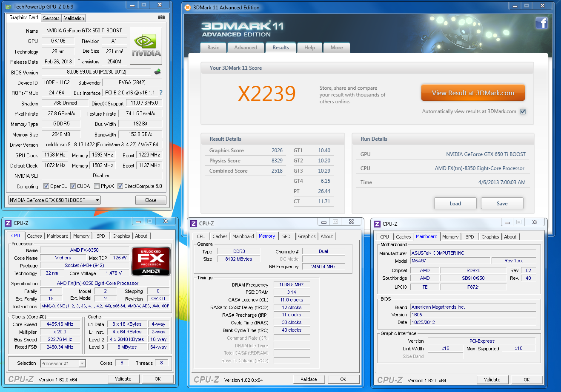Viewport: 561px width, 392px height.
Task: Open the GTX 650 Ti BOOST GPU selector dropdown
Action: tap(54, 200)
